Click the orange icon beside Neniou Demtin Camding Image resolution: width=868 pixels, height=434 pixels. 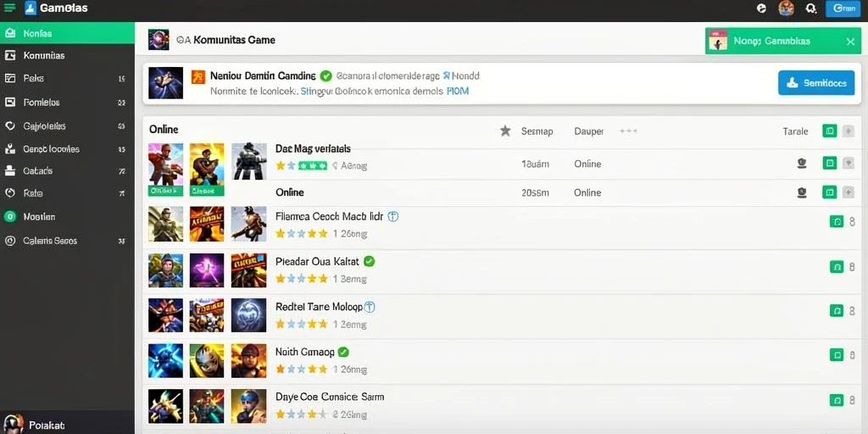[198, 76]
